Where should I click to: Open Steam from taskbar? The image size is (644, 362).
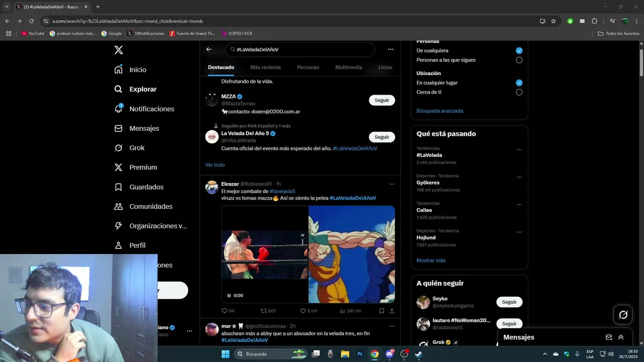pos(419,354)
